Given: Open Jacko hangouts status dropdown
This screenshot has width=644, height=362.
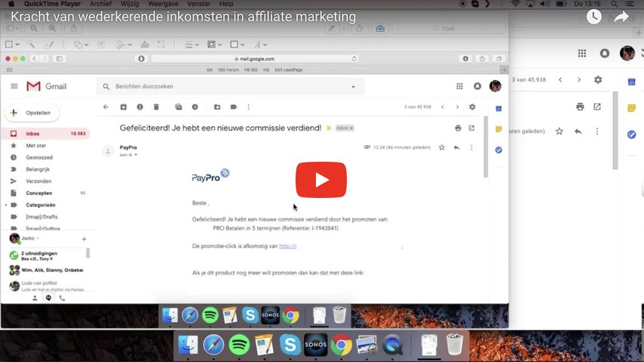Looking at the screenshot, I should 37,239.
